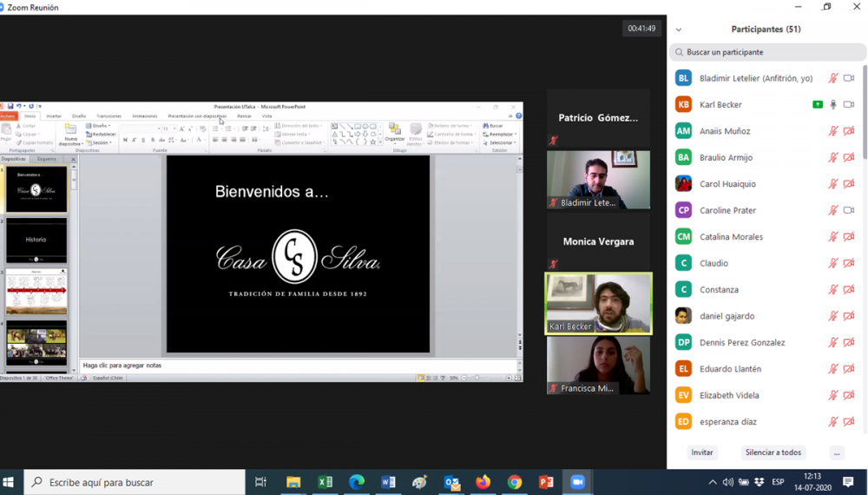Viewport: 868px width, 495px height.
Task: Open the three-dots more options menu
Action: pos(836,452)
